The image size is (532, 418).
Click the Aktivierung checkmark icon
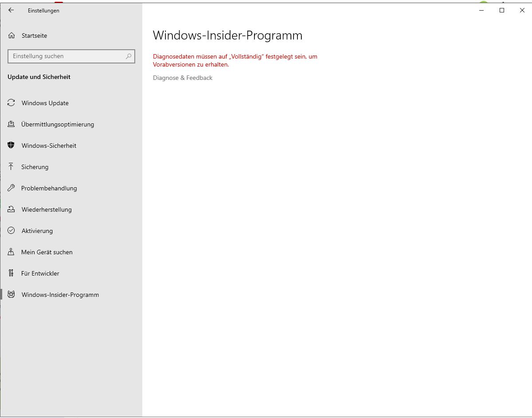12,231
